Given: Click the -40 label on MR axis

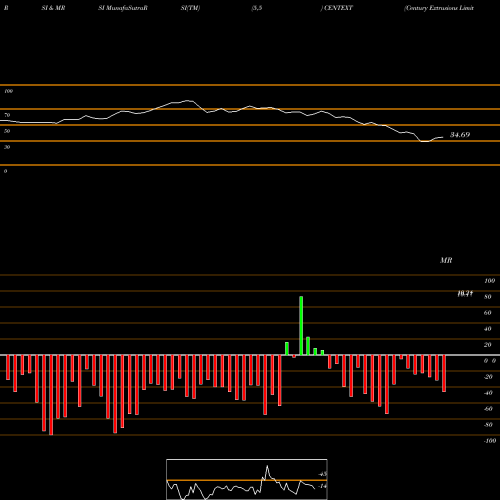Looking at the screenshot, I should tap(488, 393).
